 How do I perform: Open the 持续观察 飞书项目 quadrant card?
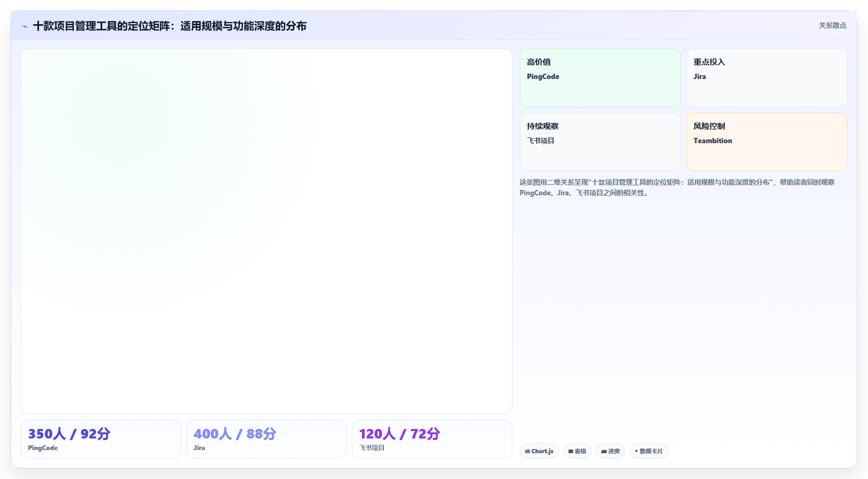click(x=600, y=142)
